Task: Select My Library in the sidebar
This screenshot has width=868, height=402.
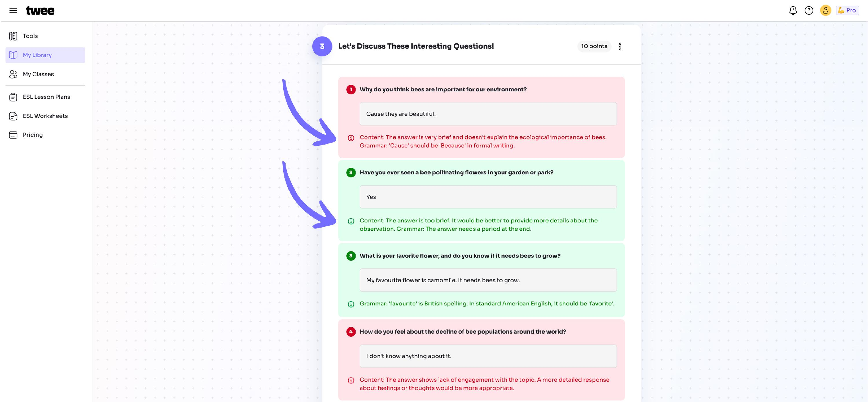Action: point(45,55)
